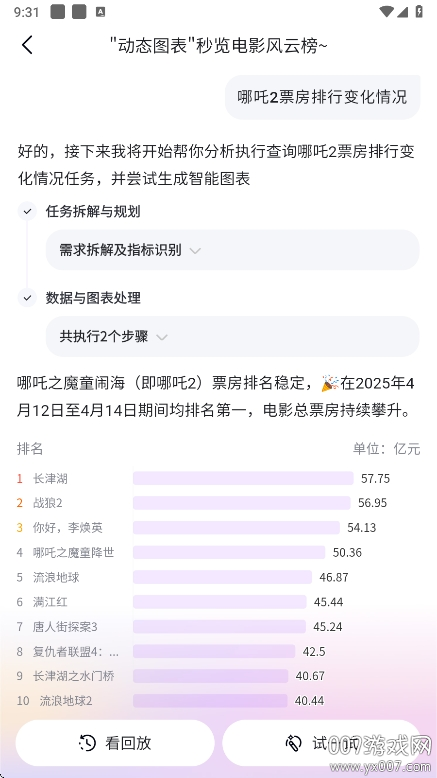
Task: Click the 任务拆解与规划 heading
Action: point(93,211)
